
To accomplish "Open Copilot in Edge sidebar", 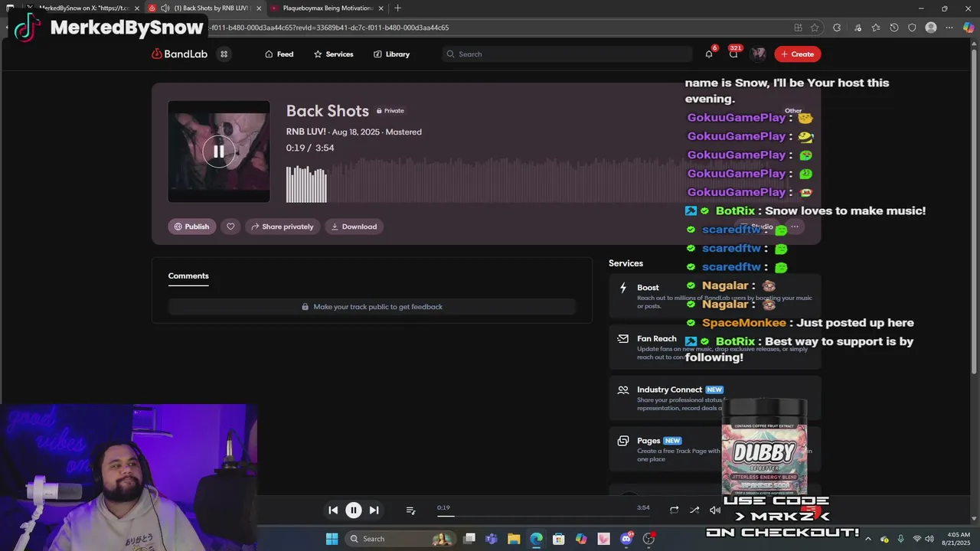I will [x=968, y=28].
